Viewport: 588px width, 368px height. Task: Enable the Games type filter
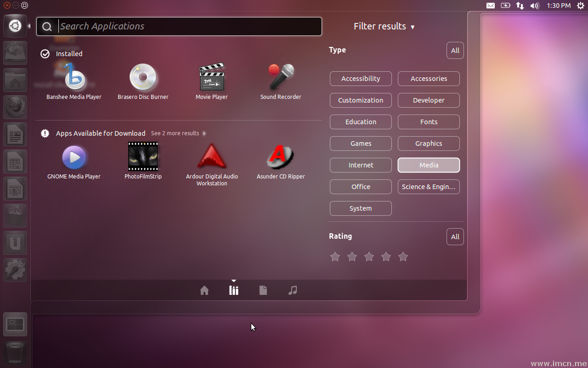[361, 144]
